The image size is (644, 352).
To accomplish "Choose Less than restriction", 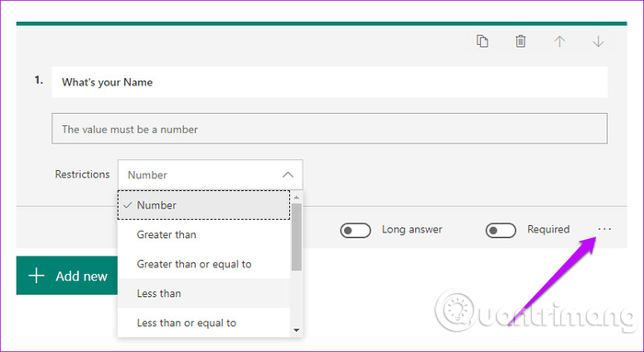I will (x=203, y=293).
